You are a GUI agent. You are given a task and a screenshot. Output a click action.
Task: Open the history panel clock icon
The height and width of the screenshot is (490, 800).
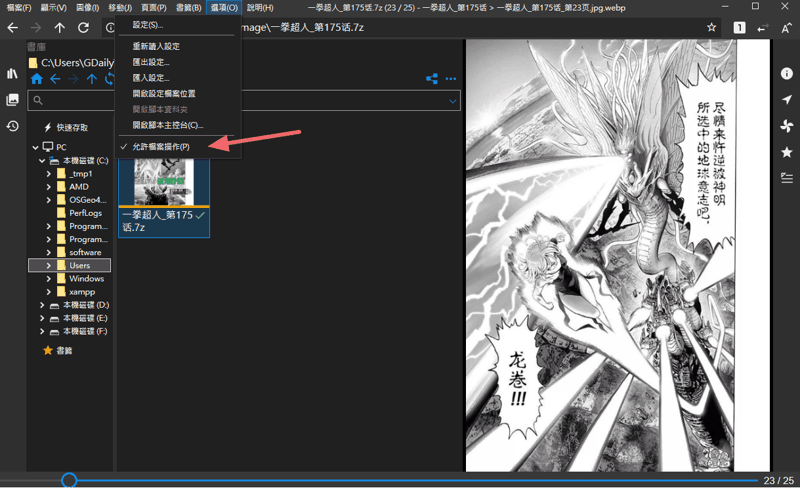point(12,126)
